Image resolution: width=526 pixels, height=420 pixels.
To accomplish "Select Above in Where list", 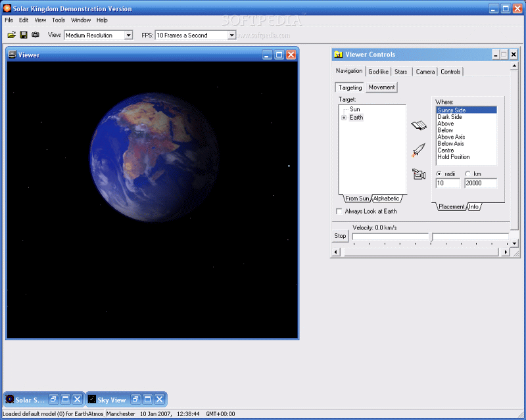I will point(466,124).
